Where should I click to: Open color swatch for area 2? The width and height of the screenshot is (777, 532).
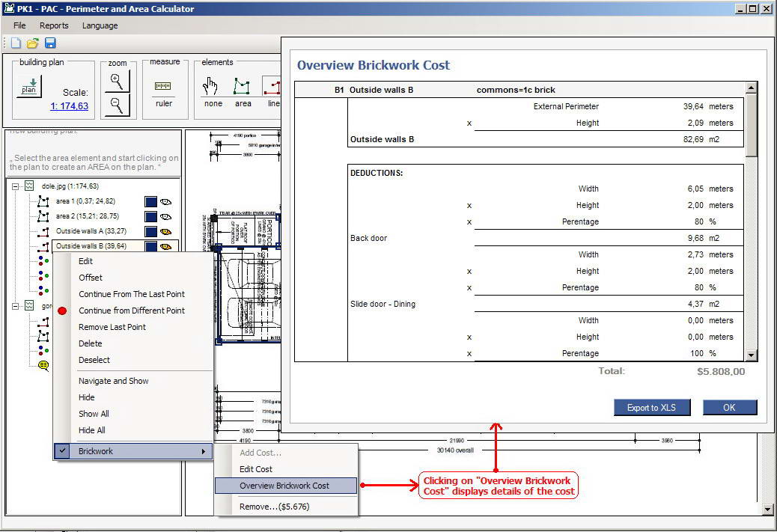point(150,216)
